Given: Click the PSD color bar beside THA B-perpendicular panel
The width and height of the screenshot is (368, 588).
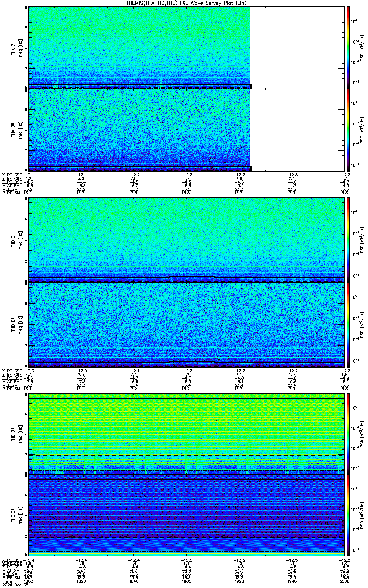Looking at the screenshot, I should tap(348, 48).
